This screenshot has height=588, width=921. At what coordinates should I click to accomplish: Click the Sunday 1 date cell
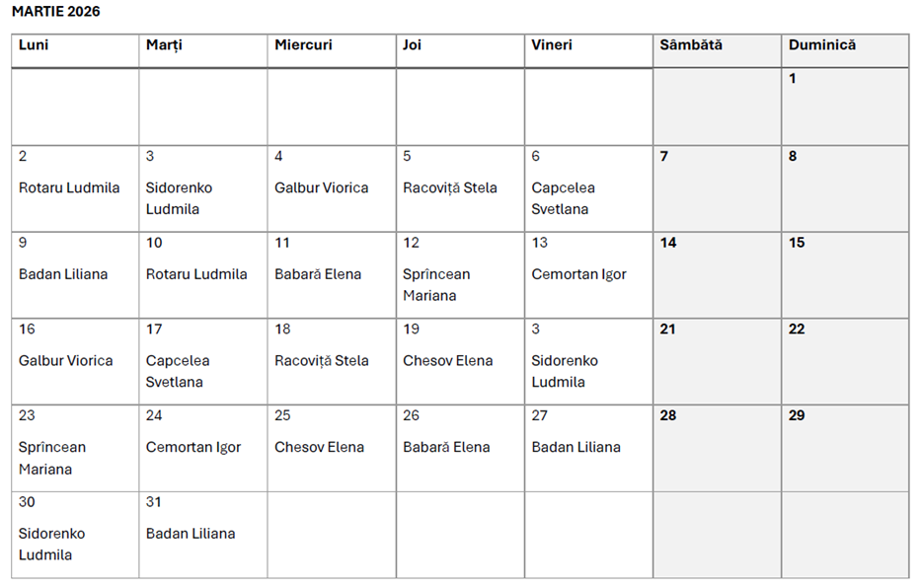[845, 107]
